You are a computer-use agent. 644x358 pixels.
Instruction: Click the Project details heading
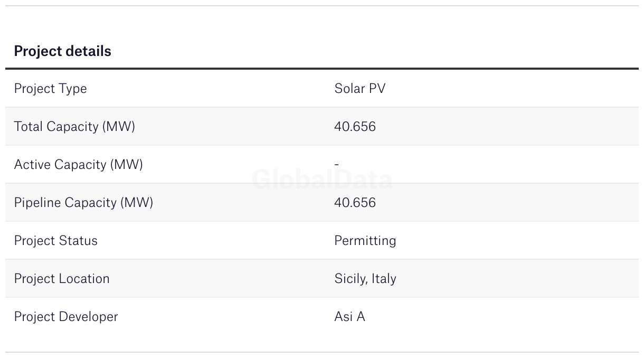tap(62, 51)
